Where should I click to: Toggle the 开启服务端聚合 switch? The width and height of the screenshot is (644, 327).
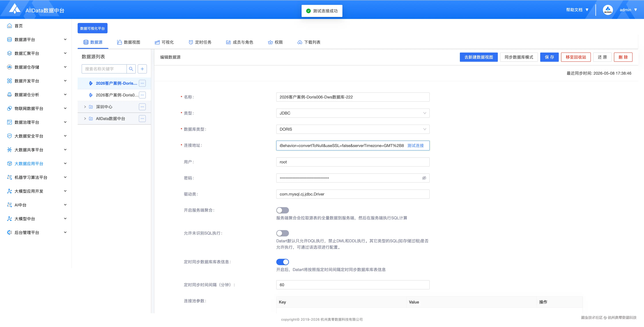(282, 210)
